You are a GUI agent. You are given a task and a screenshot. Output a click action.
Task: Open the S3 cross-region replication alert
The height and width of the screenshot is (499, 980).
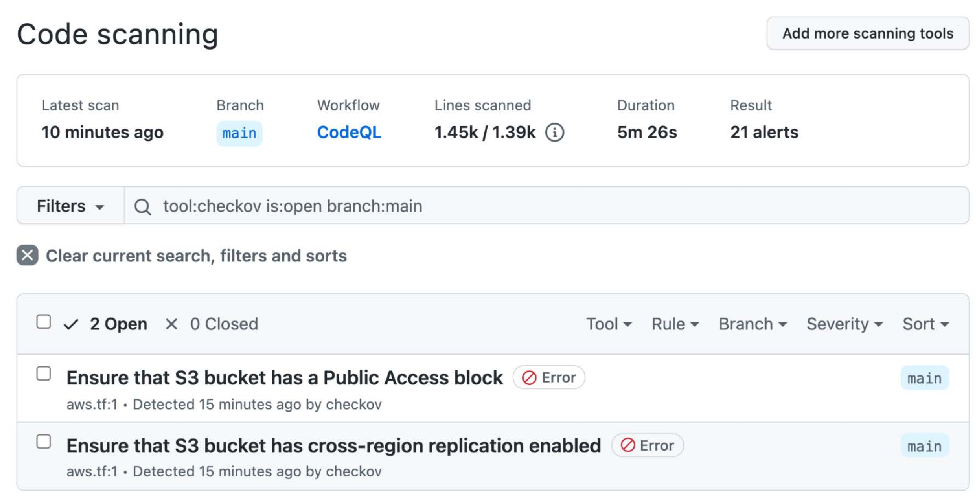[334, 446]
